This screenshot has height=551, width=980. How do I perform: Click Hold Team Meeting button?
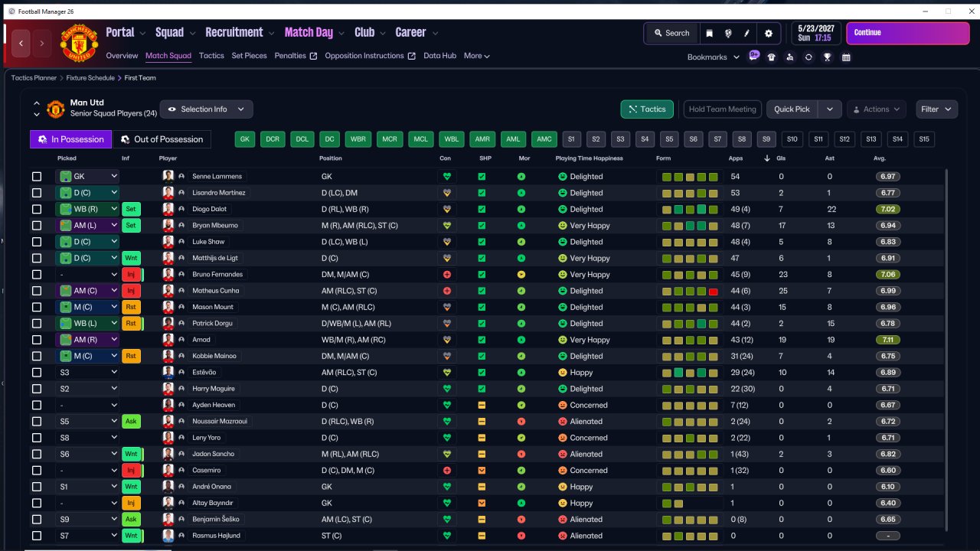coord(722,109)
